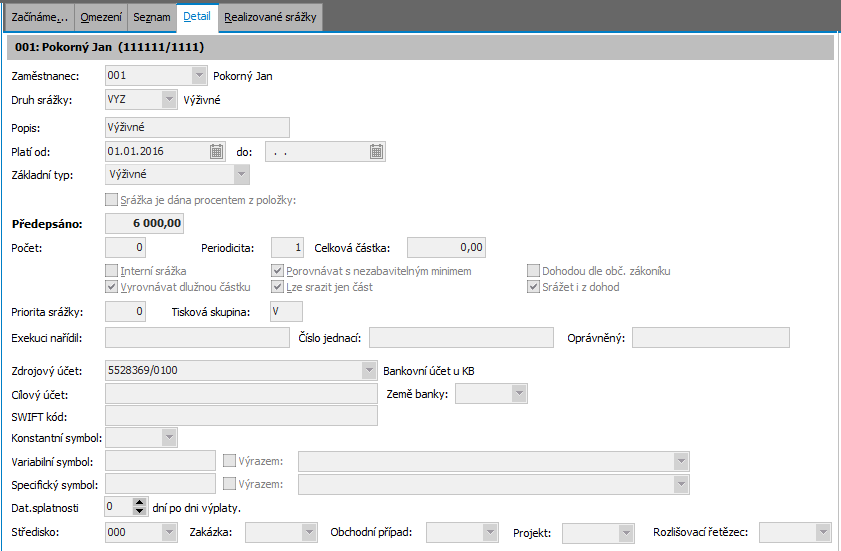Open the Základní typ dropdown

tap(240, 175)
